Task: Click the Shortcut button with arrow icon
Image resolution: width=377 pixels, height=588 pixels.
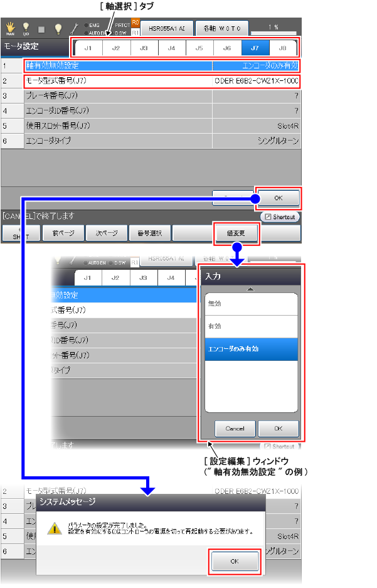Action: click(280, 216)
